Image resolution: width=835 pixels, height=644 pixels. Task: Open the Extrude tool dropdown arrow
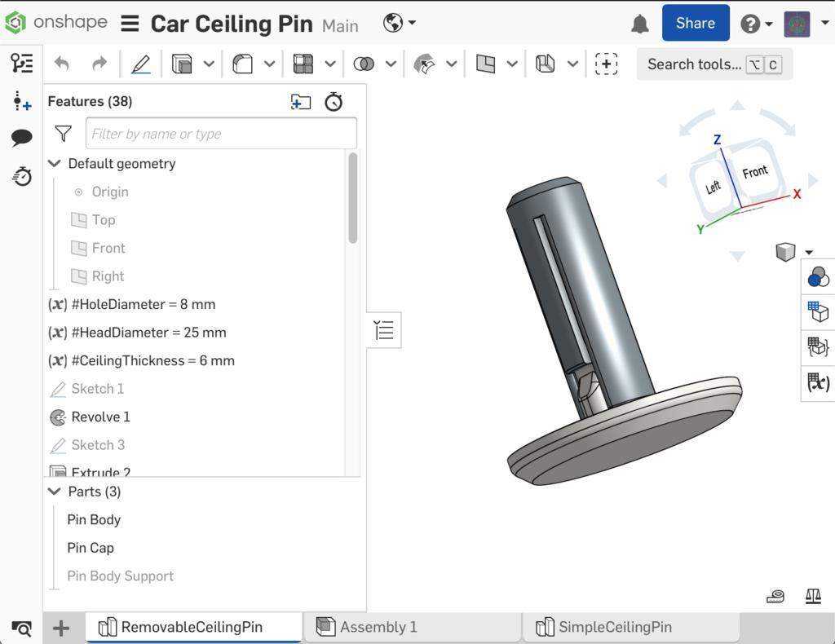point(210,64)
